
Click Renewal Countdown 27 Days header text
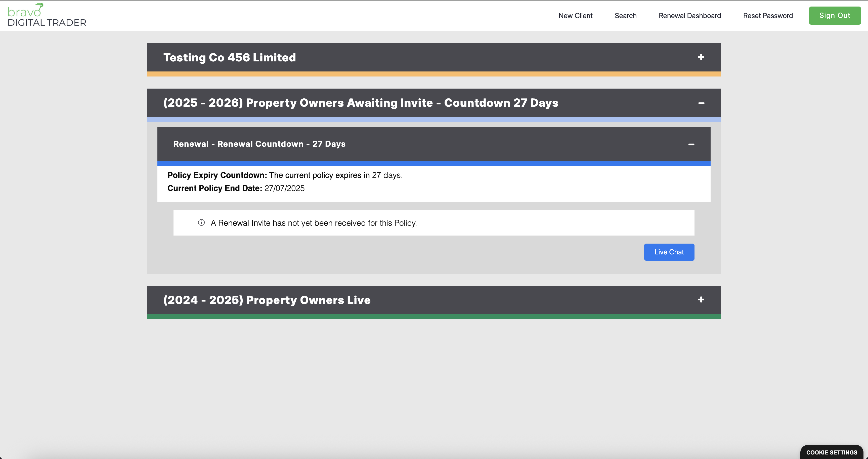tap(259, 144)
